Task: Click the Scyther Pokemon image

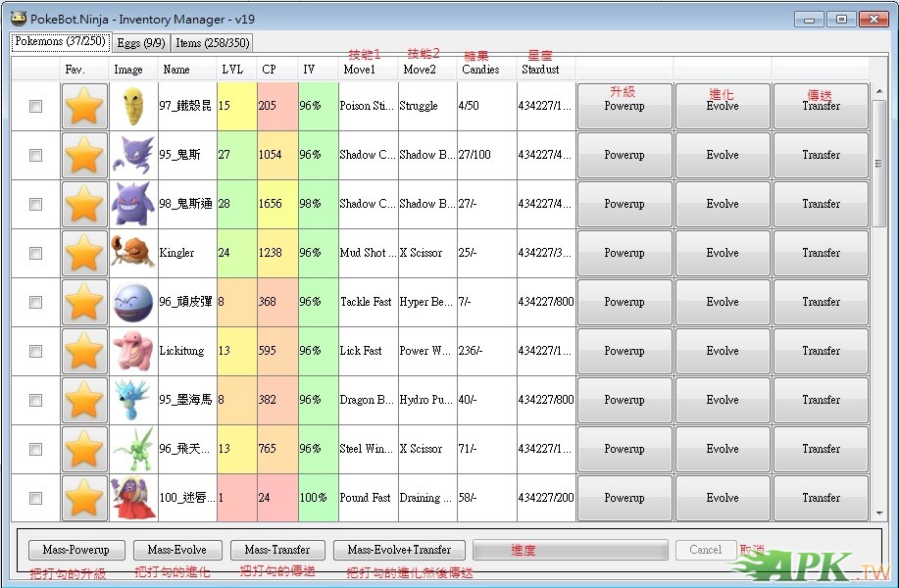Action: (132, 449)
